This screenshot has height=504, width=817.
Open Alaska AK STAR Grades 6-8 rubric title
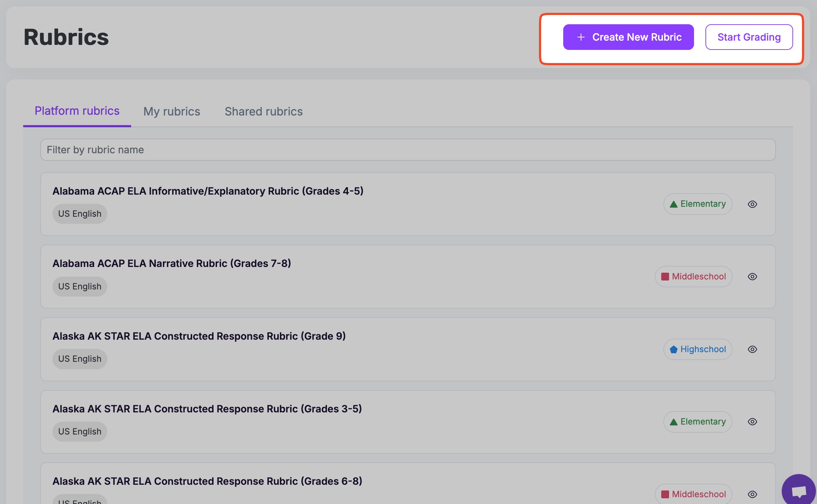[x=207, y=481]
